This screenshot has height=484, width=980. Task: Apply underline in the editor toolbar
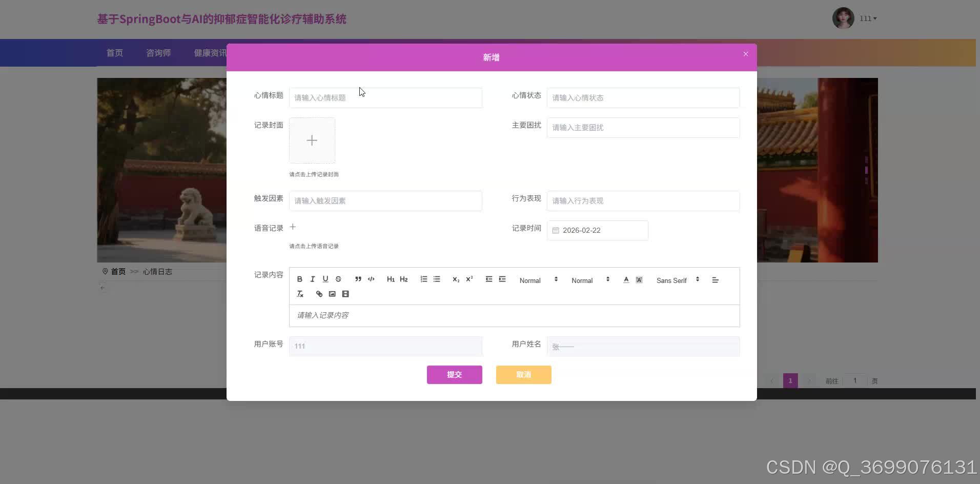pyautogui.click(x=325, y=279)
